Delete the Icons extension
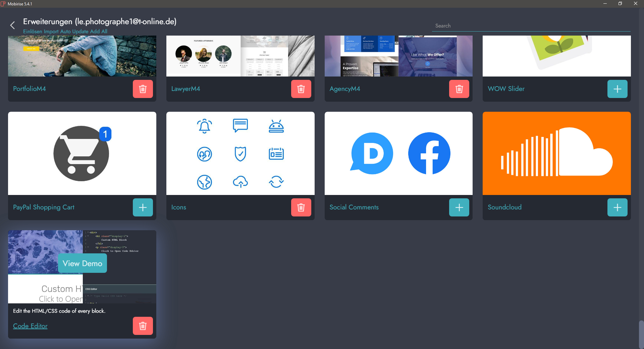 coord(301,207)
